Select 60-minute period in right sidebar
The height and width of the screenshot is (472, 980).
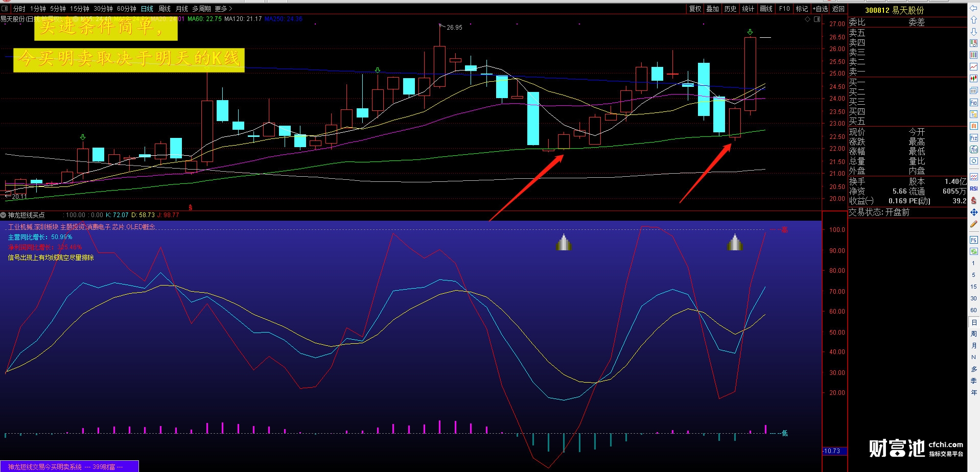974,310
